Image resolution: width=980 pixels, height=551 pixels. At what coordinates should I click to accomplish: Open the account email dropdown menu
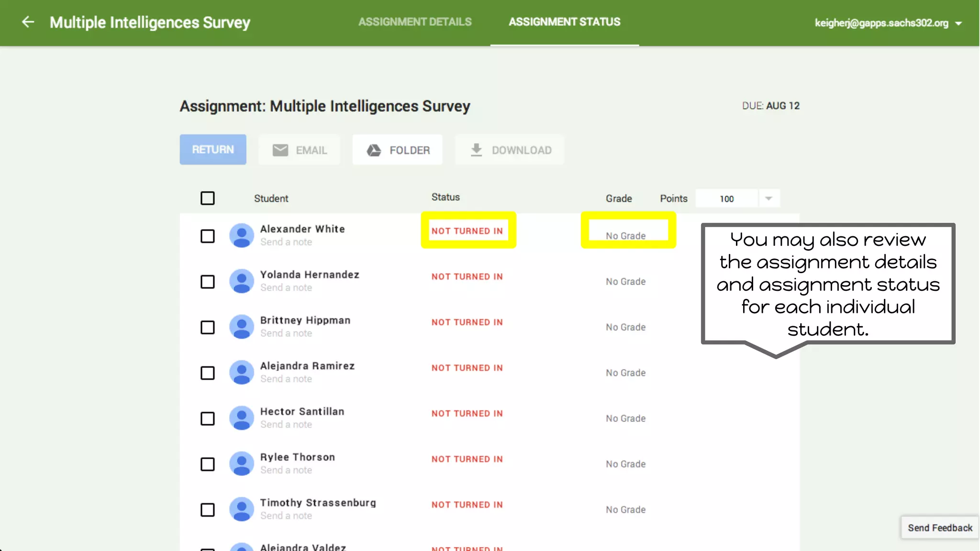pyautogui.click(x=958, y=23)
